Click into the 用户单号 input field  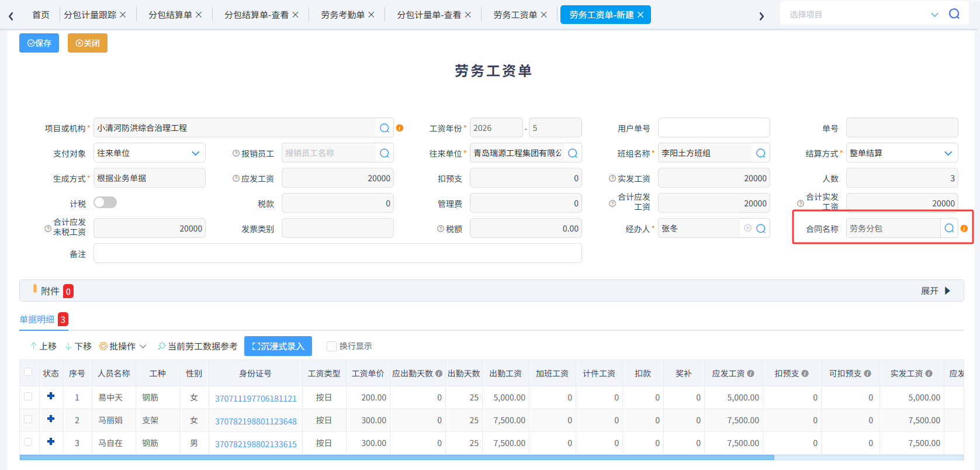[x=714, y=128]
